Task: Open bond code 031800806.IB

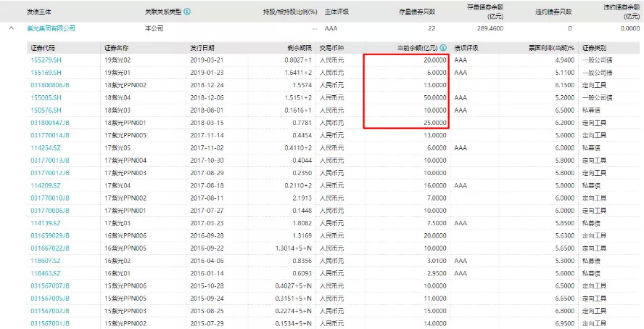Action: pos(50,85)
